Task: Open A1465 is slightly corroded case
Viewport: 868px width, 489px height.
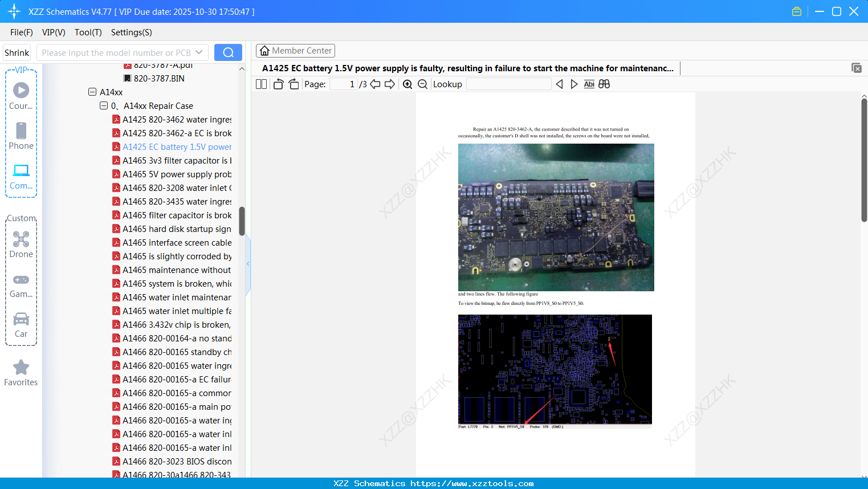Action: [177, 256]
